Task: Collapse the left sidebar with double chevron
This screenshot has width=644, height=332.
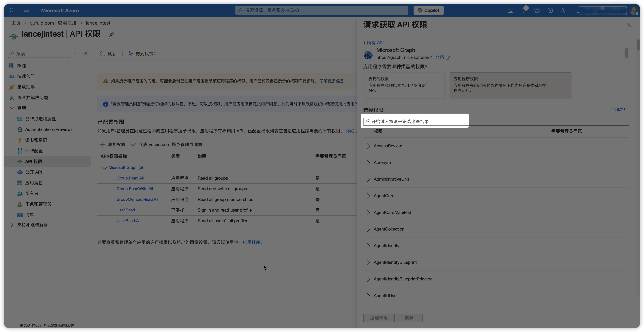Action: (86, 54)
